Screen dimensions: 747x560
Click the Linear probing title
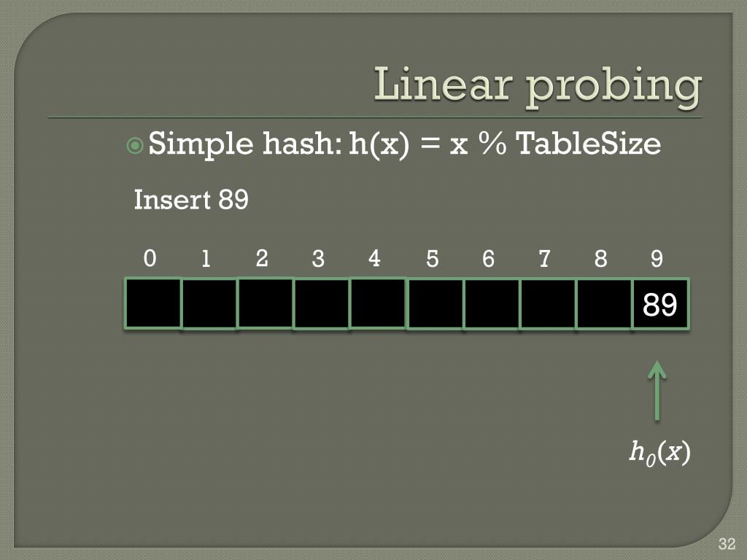pyautogui.click(x=538, y=86)
